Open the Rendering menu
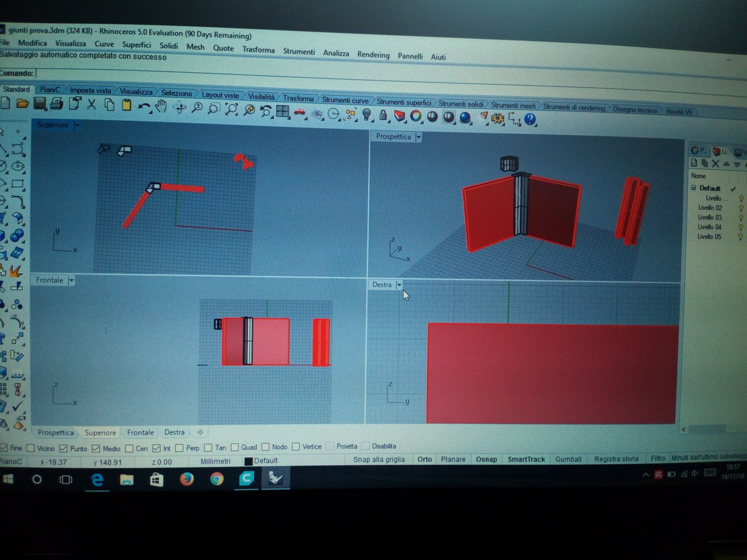The width and height of the screenshot is (747, 560). point(373,55)
